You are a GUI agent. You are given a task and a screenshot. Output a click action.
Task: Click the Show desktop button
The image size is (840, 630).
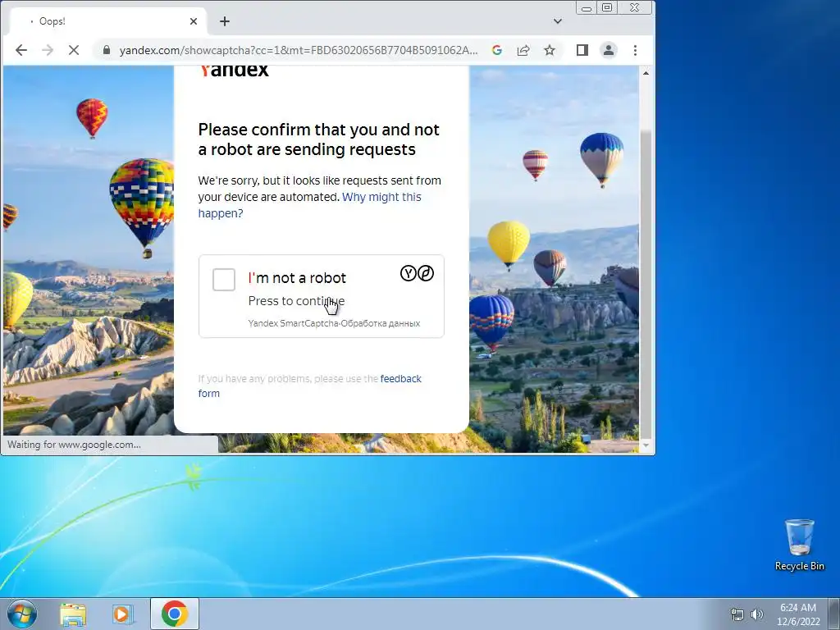(834, 614)
